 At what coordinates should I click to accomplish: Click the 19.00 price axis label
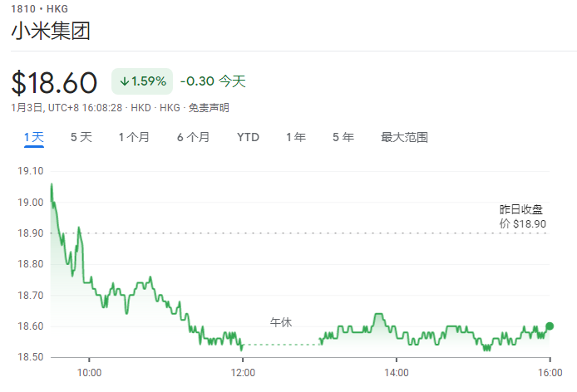coord(31,203)
